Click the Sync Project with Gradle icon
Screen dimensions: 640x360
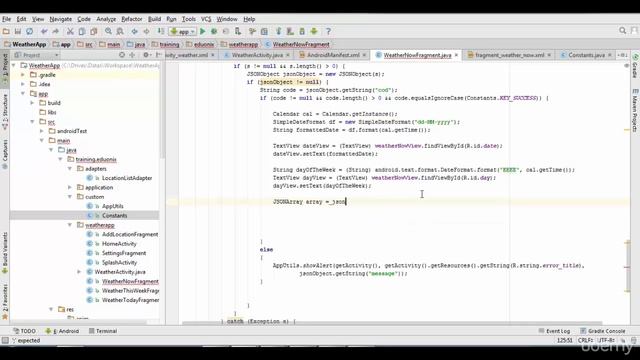coord(279,31)
